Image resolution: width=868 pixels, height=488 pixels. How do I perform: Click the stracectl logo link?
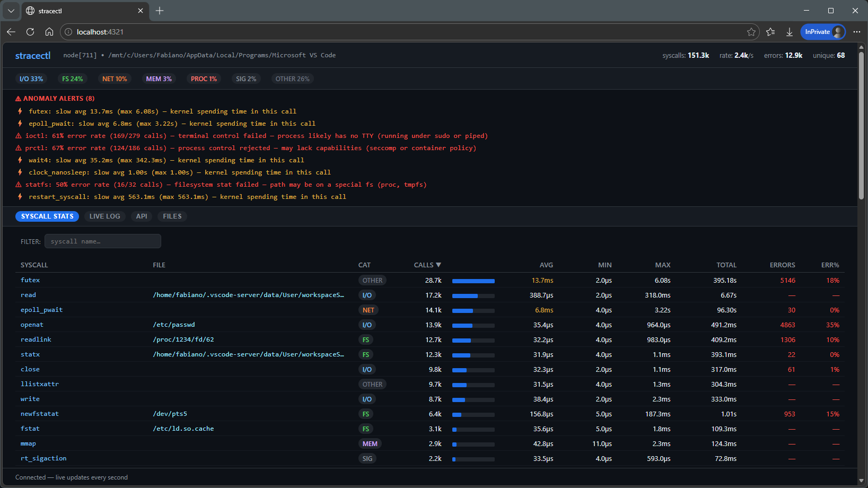coord(33,55)
